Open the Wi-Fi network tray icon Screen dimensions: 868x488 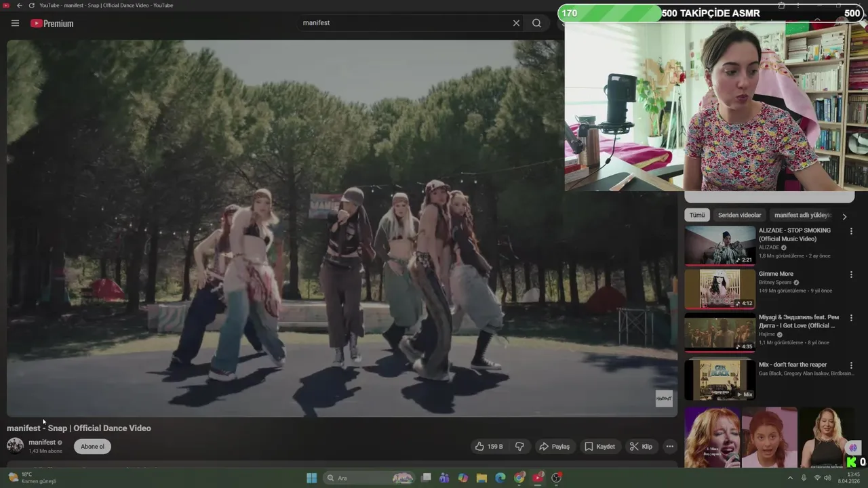(817, 478)
